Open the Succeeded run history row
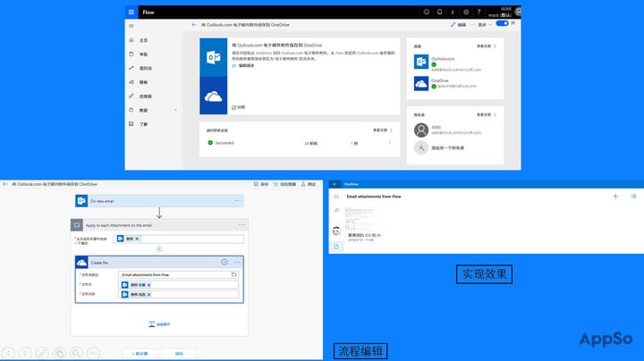The width and height of the screenshot is (644, 361). tap(299, 143)
